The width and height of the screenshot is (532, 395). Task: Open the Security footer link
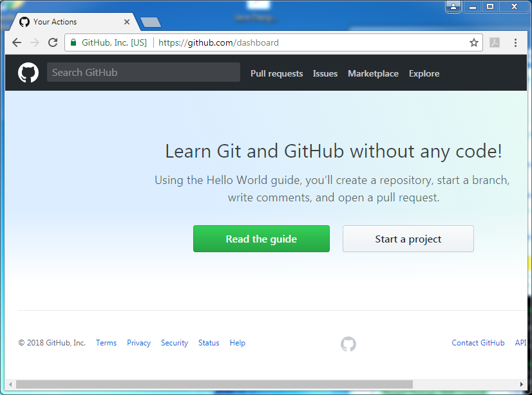coord(175,343)
